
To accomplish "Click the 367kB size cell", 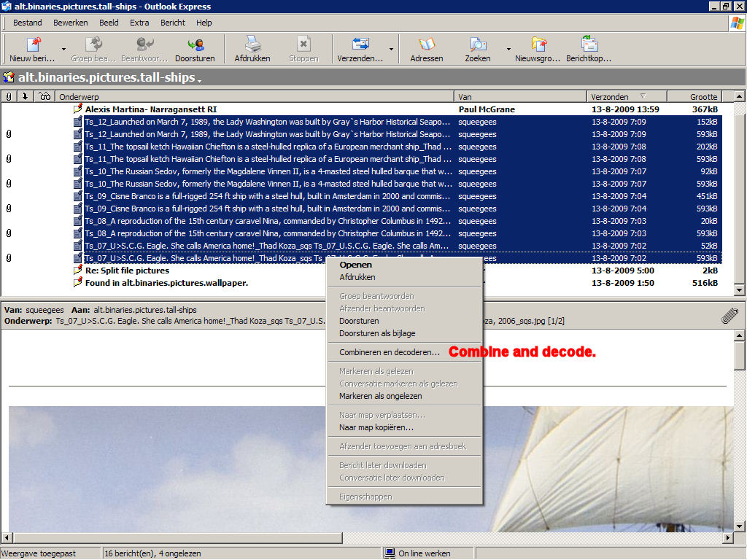I will click(x=705, y=109).
